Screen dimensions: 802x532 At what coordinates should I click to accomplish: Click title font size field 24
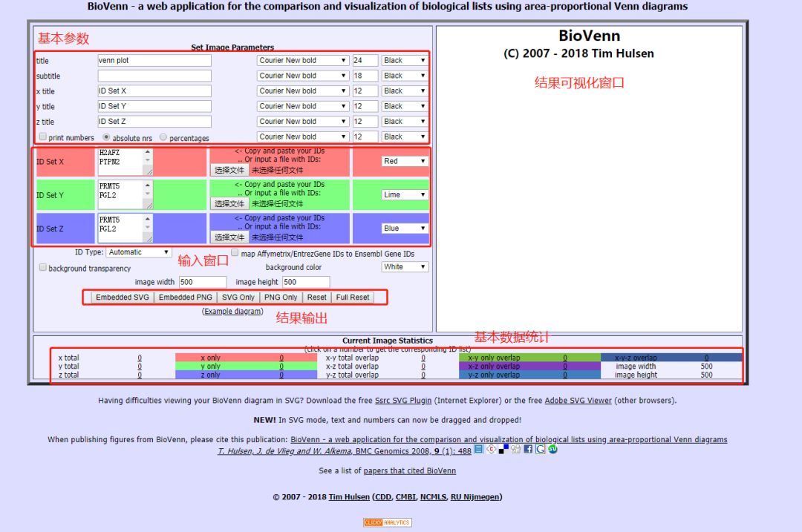pyautogui.click(x=365, y=60)
